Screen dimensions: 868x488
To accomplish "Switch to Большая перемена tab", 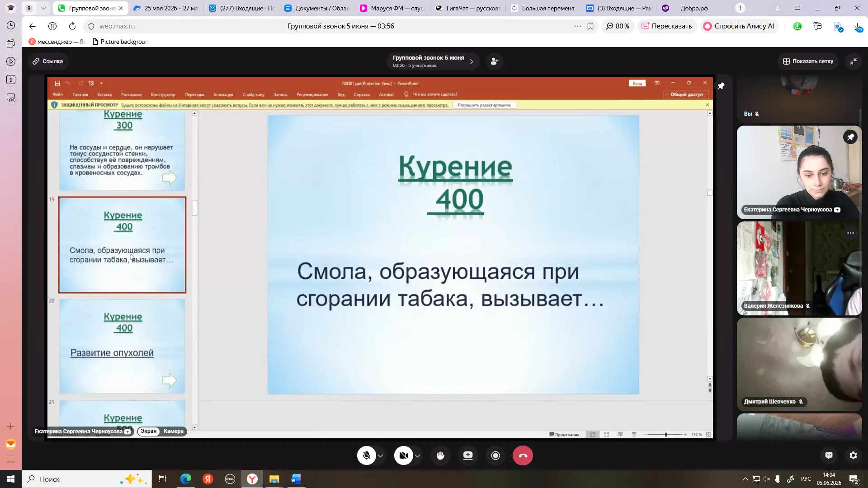I will tap(543, 8).
